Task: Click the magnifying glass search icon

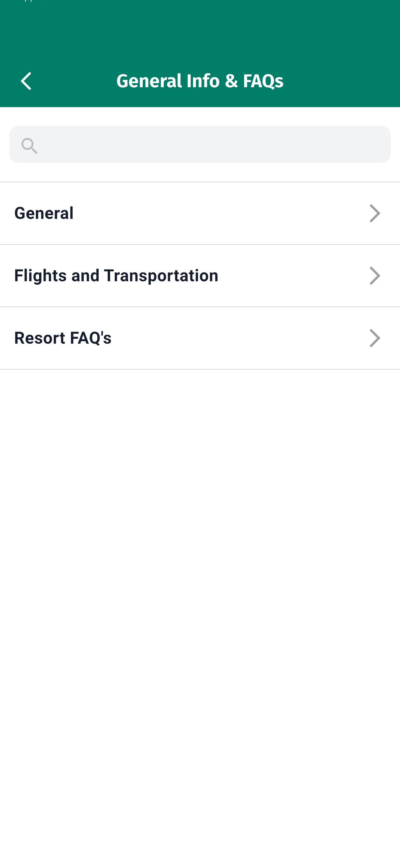Action: pyautogui.click(x=29, y=146)
